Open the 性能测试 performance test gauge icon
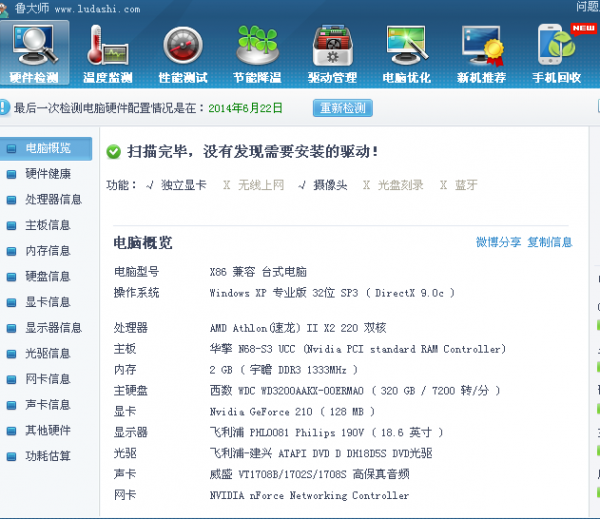Screen dimensions: 600x519 [183, 53]
